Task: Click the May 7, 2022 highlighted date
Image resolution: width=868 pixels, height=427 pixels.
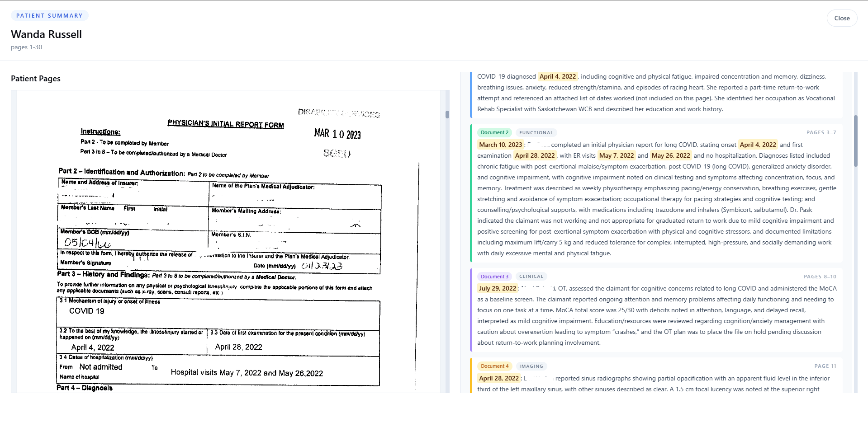Action: click(617, 155)
